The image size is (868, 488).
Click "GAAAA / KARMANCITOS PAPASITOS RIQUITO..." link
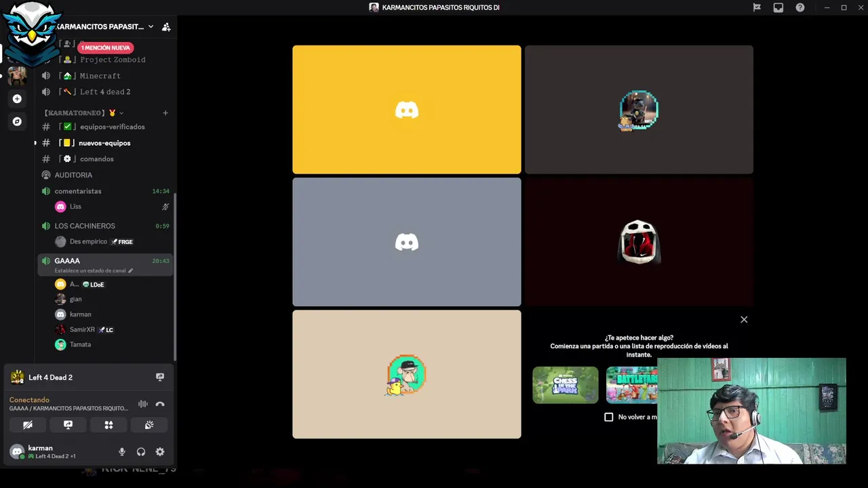click(x=68, y=408)
